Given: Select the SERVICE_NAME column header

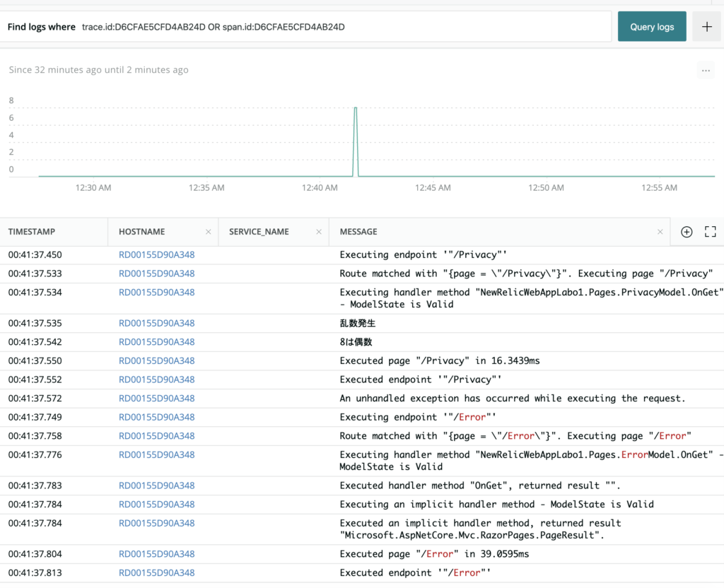Looking at the screenshot, I should (259, 232).
